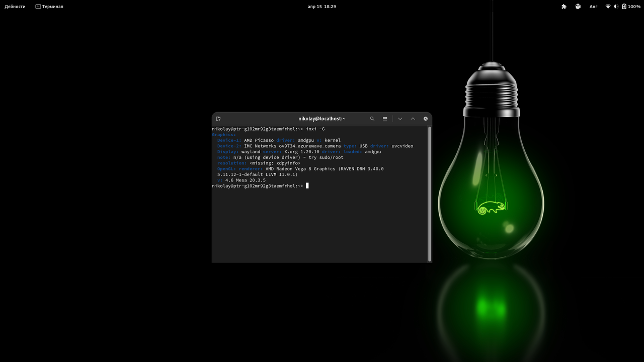Click the Device-2: label

(x=229, y=146)
